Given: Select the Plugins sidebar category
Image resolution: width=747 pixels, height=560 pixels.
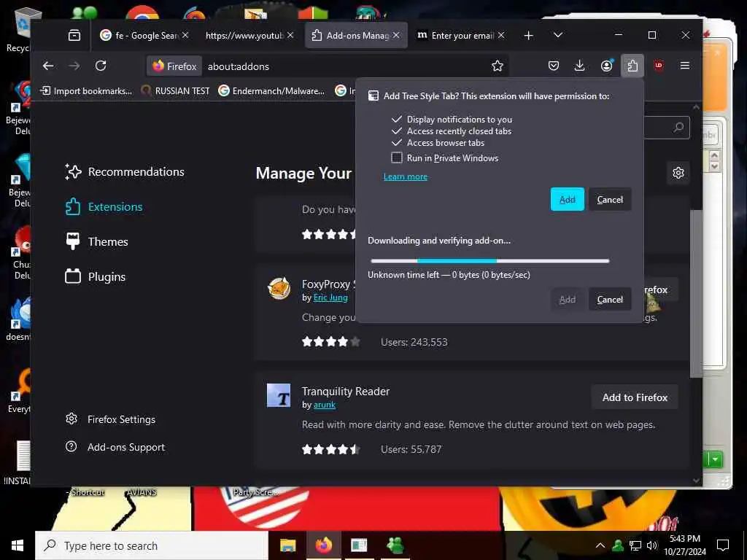Looking at the screenshot, I should 96,276.
